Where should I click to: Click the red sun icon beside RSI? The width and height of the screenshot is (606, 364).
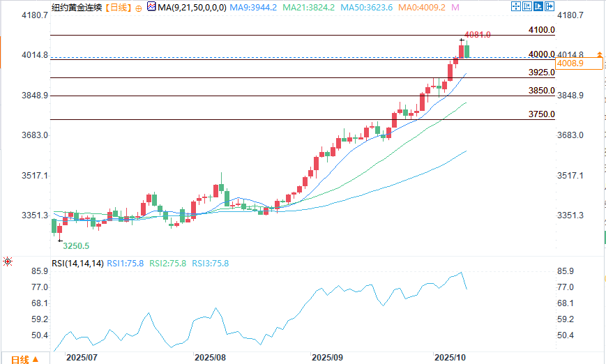pos(8,262)
